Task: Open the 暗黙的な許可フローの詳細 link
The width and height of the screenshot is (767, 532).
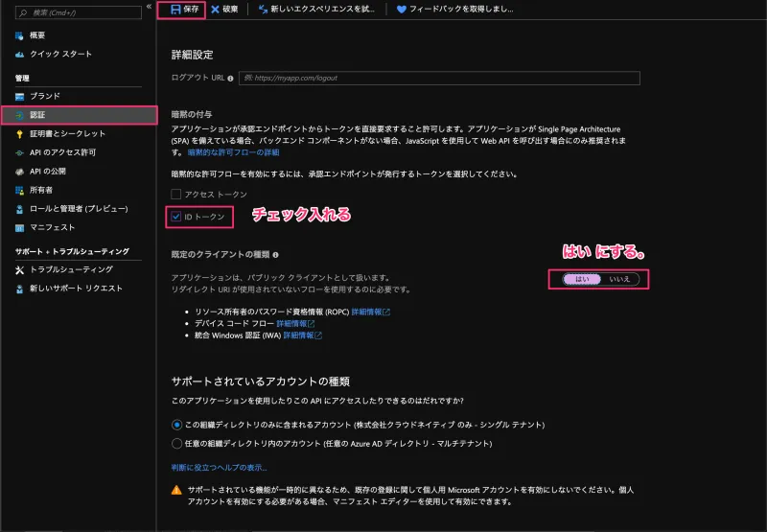Action: click(x=233, y=152)
